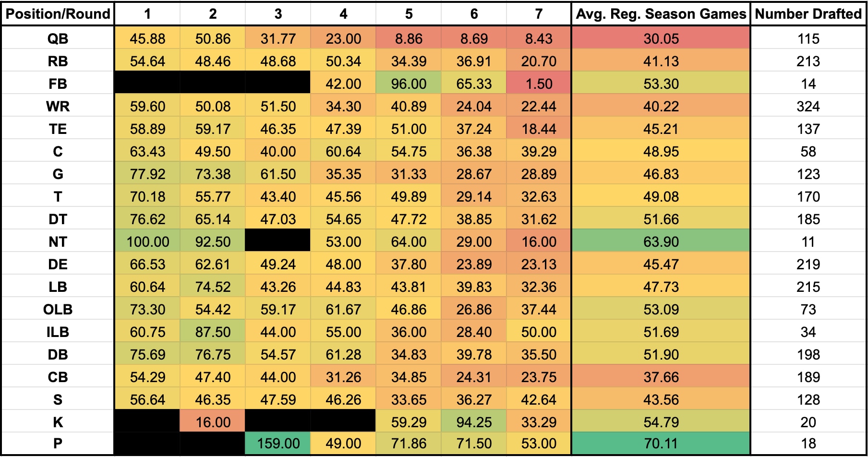The image size is (868, 457).
Task: Click the P round 3 cell 159.00
Action: (x=278, y=443)
